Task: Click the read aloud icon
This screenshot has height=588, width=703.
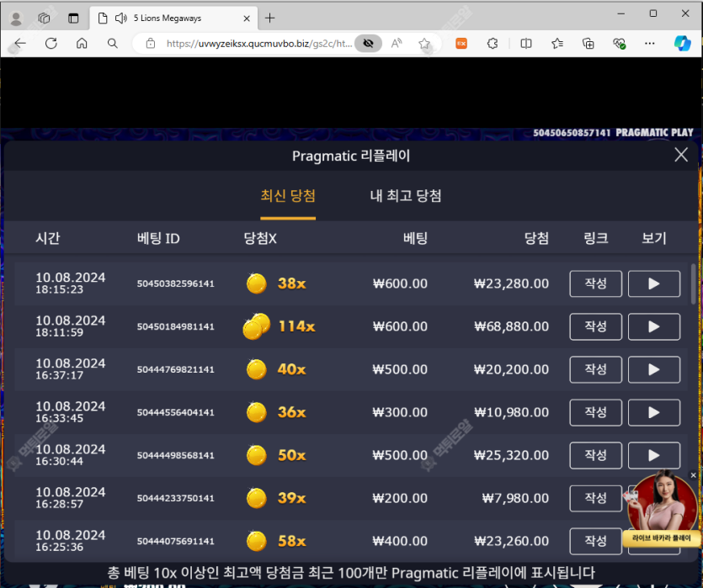Action: [397, 43]
